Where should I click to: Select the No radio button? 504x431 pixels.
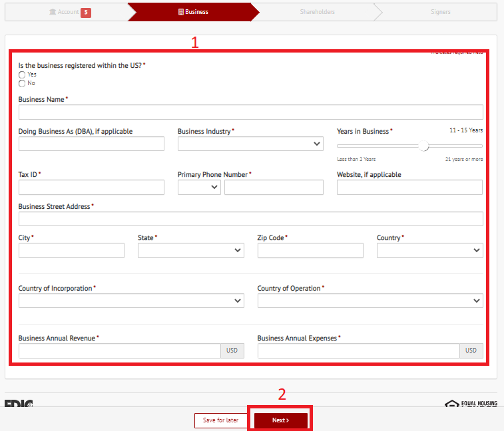[22, 84]
